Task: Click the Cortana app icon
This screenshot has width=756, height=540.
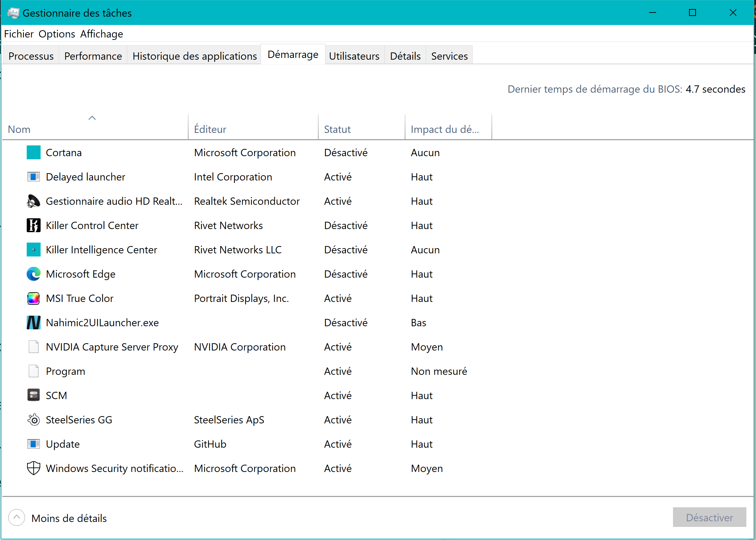Action: (33, 153)
